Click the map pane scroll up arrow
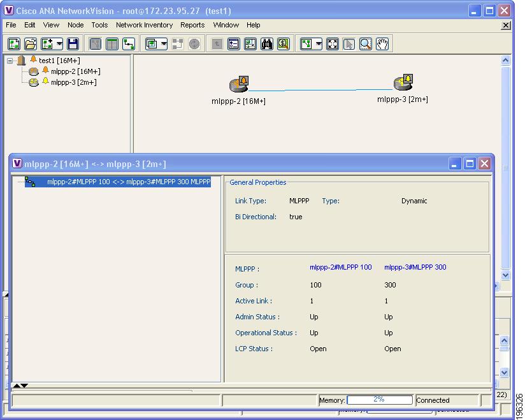 [506, 61]
